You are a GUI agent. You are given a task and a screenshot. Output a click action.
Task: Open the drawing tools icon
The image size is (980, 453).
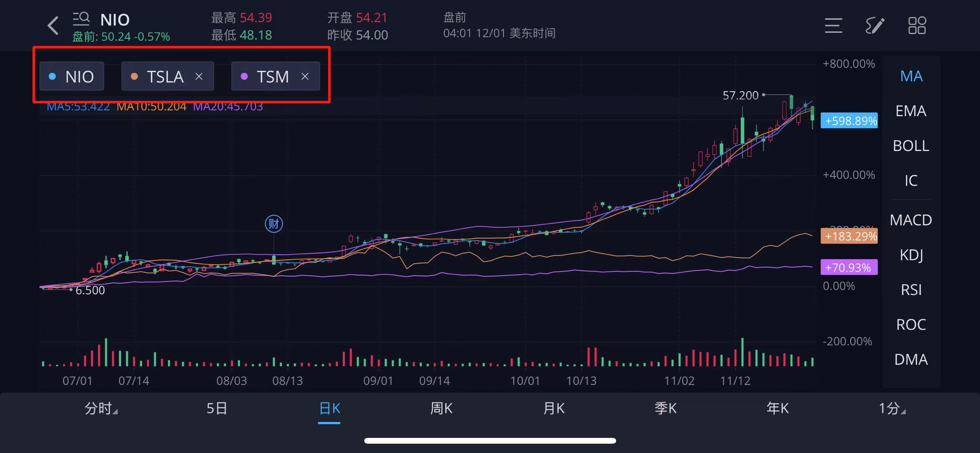pos(875,25)
